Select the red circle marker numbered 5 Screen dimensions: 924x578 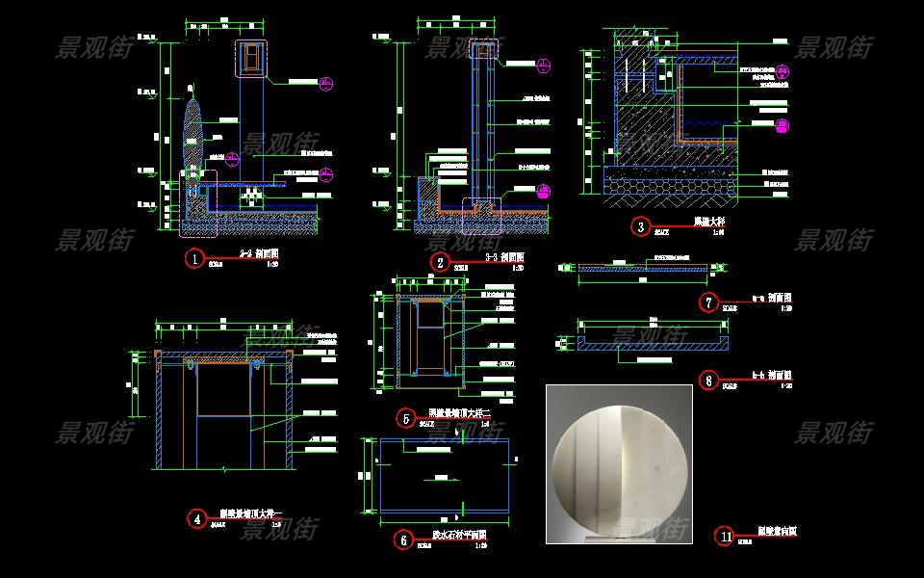click(406, 418)
